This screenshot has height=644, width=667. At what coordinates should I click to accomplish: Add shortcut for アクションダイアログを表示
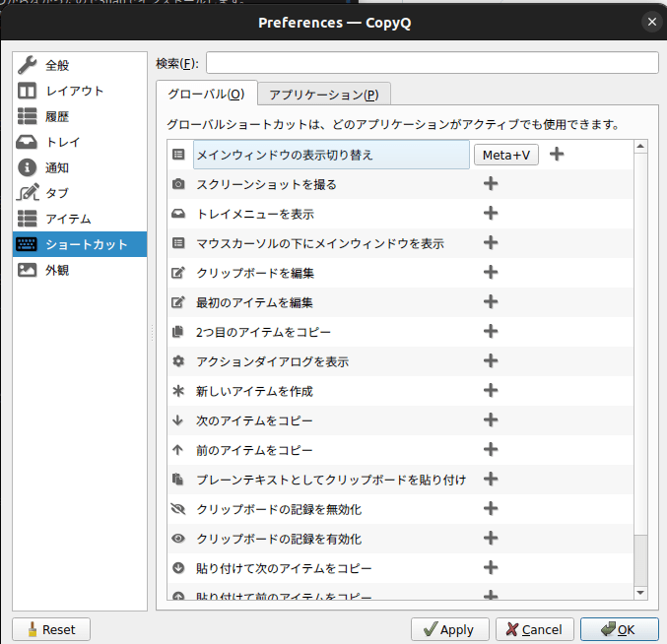point(491,360)
